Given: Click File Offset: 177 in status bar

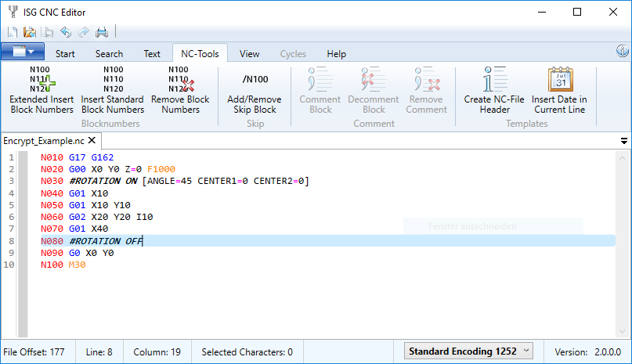Looking at the screenshot, I should pyautogui.click(x=34, y=352).
